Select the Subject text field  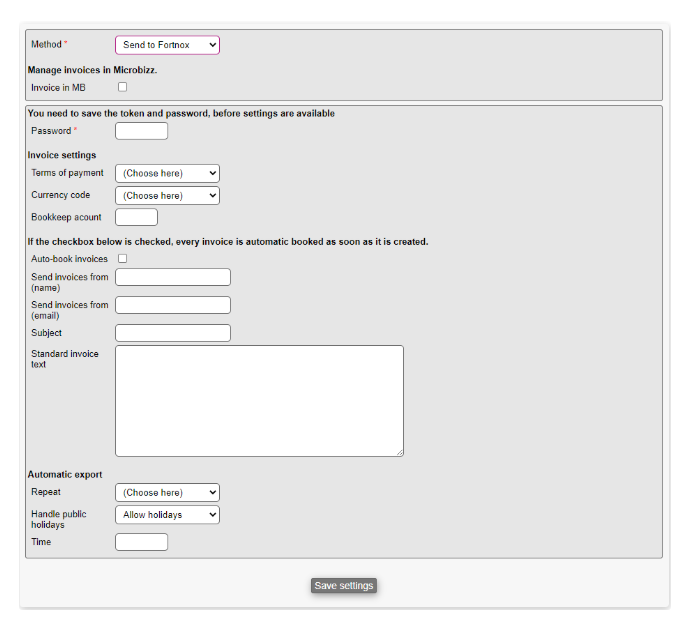173,333
